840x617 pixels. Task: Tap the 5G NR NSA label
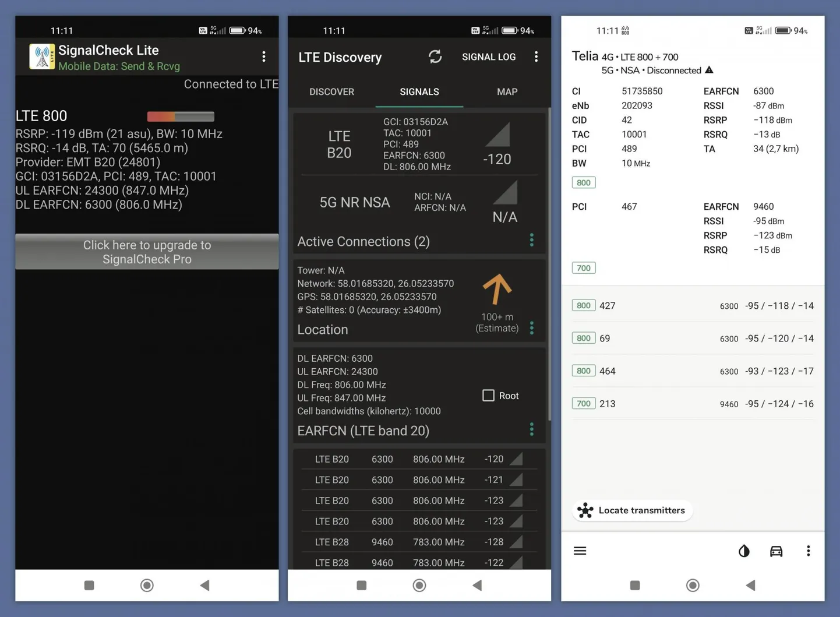[355, 202]
